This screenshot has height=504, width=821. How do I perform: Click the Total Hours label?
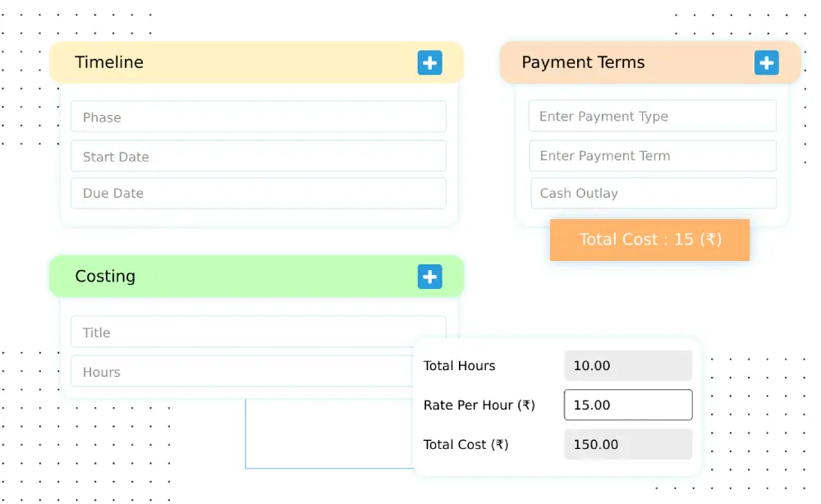460,366
